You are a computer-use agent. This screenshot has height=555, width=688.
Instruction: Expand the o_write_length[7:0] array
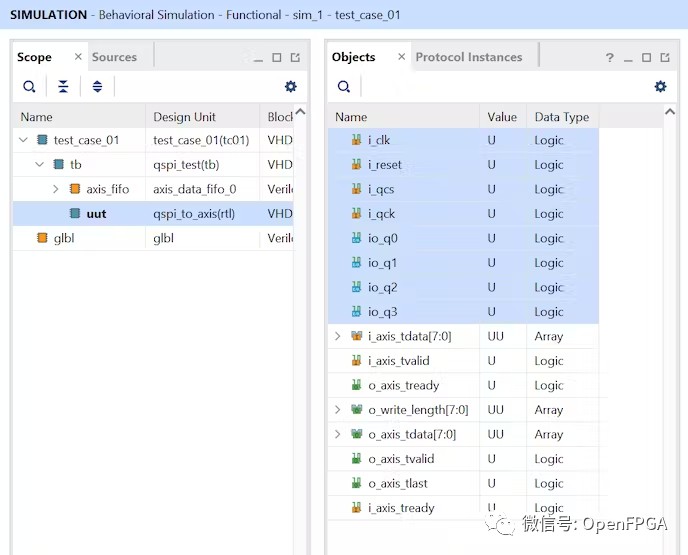337,410
